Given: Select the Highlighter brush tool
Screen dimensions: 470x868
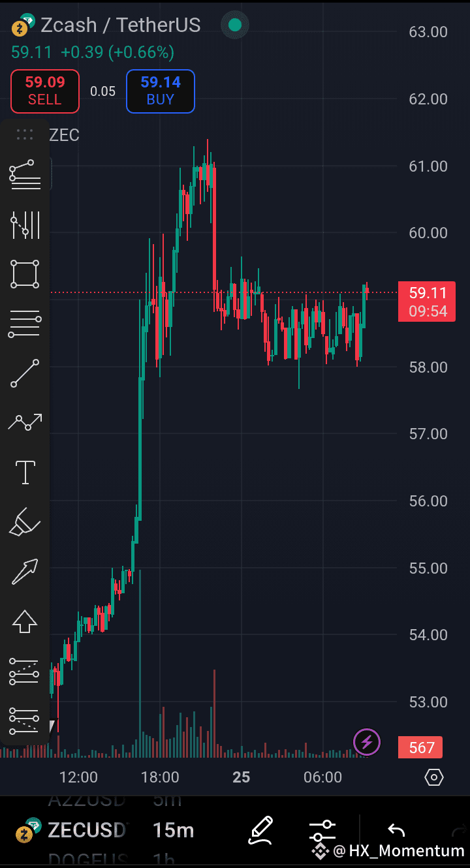Looking at the screenshot, I should click(x=25, y=522).
